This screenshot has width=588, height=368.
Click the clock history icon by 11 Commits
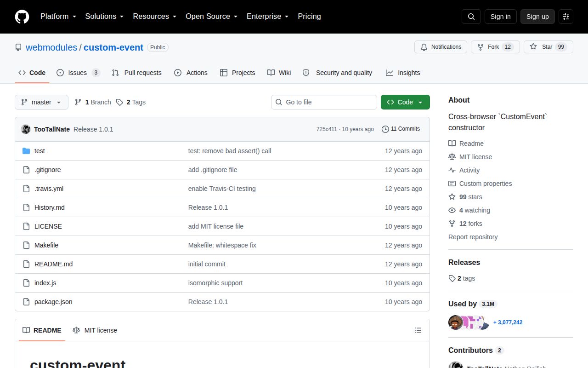tap(385, 129)
